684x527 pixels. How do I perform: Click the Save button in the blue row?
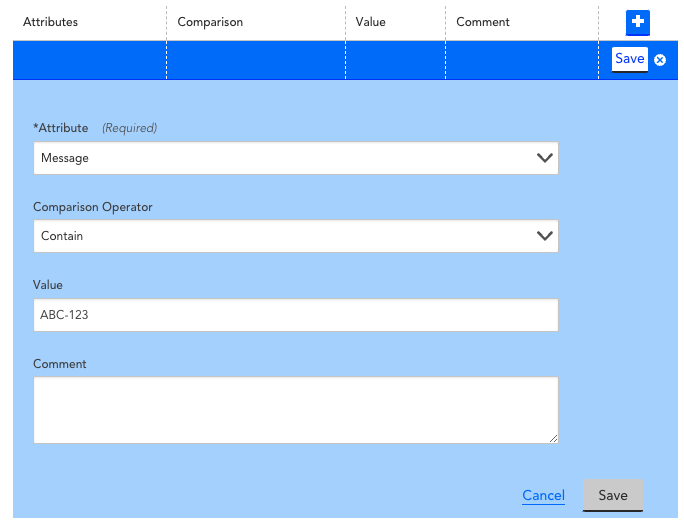pos(629,59)
